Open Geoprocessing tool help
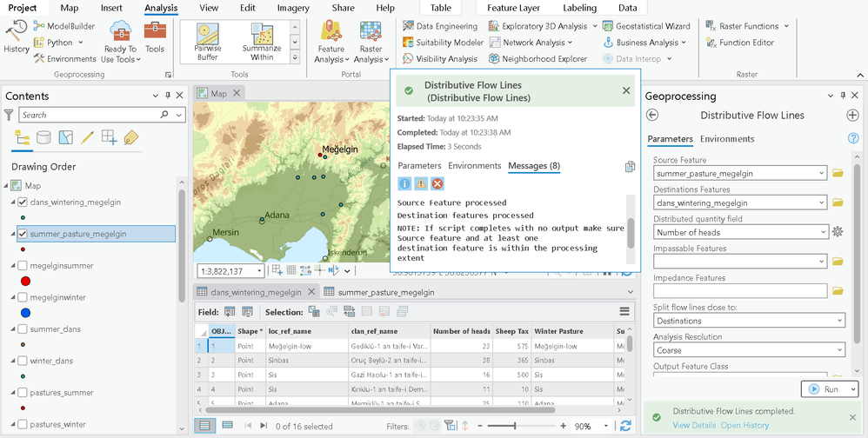Image resolution: width=868 pixels, height=438 pixels. (x=853, y=139)
